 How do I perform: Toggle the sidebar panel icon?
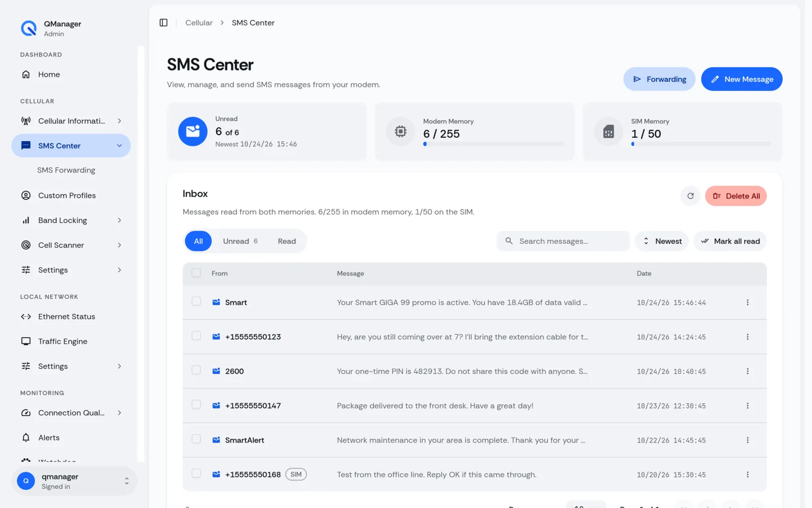pyautogui.click(x=163, y=22)
